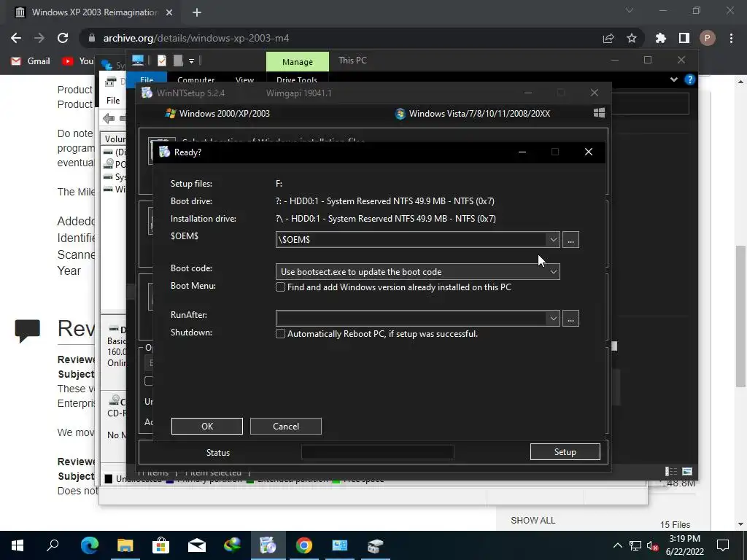The image size is (747, 560).
Task: Open File menu in Disk Management window
Action: click(x=113, y=101)
